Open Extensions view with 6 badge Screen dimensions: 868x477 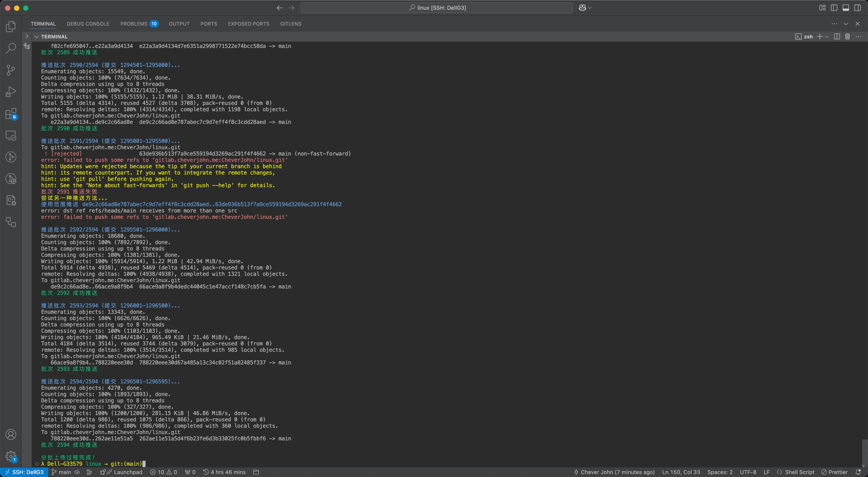point(11,114)
